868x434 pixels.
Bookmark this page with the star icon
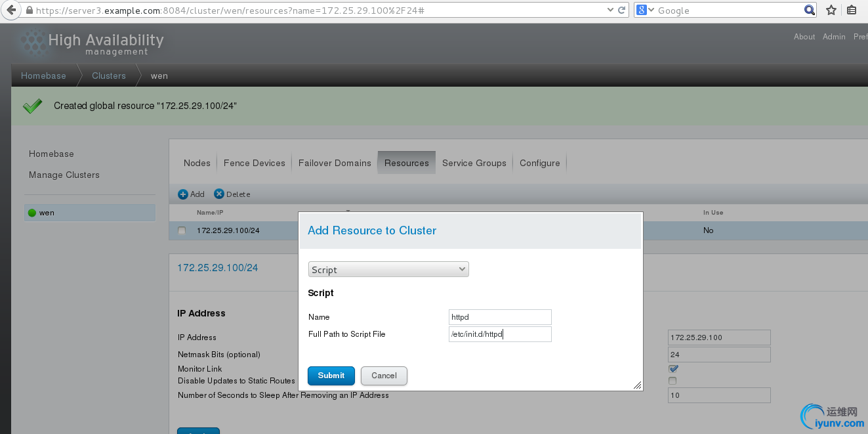coord(831,11)
